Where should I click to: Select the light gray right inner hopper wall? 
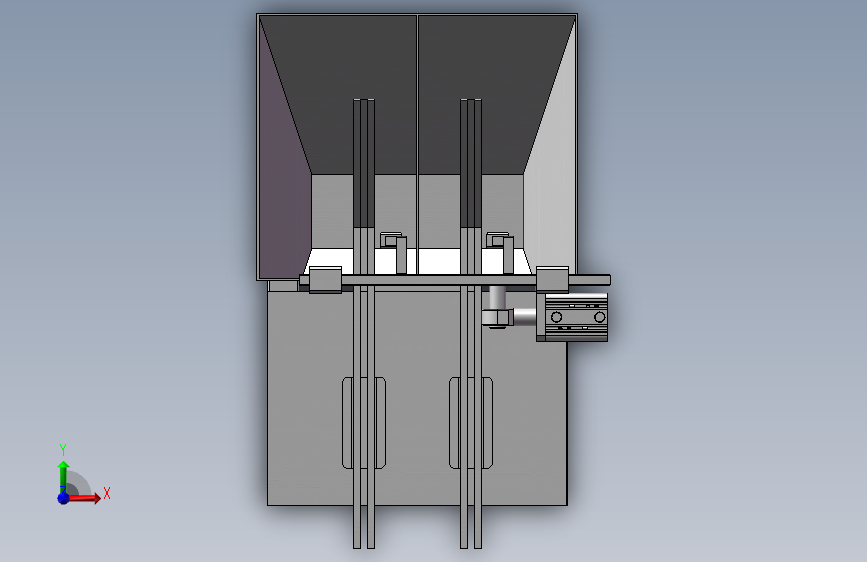tap(553, 166)
